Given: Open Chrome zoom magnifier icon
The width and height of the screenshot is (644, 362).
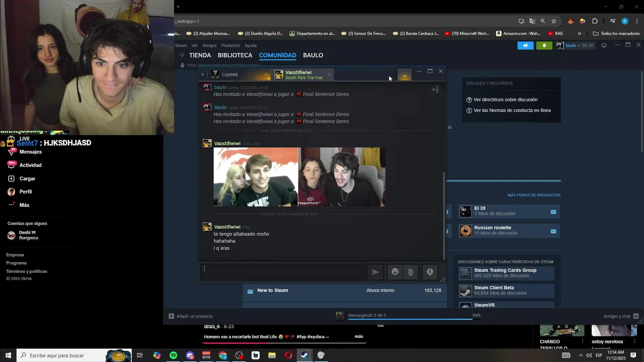Looking at the screenshot, I should pyautogui.click(x=543, y=21).
